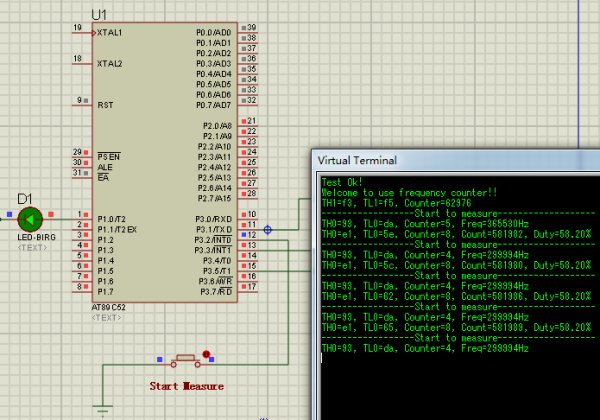Screen dimensions: 600x420
Task: Select the AT89C52 part name label
Action: [110, 305]
